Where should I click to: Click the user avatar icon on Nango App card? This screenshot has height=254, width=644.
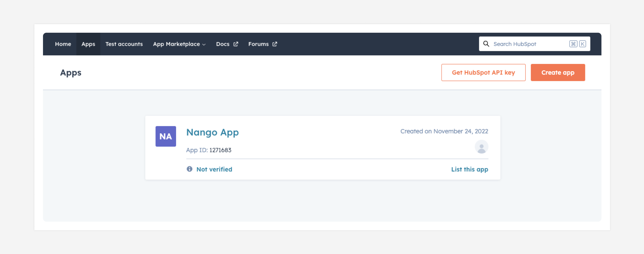coord(481,147)
